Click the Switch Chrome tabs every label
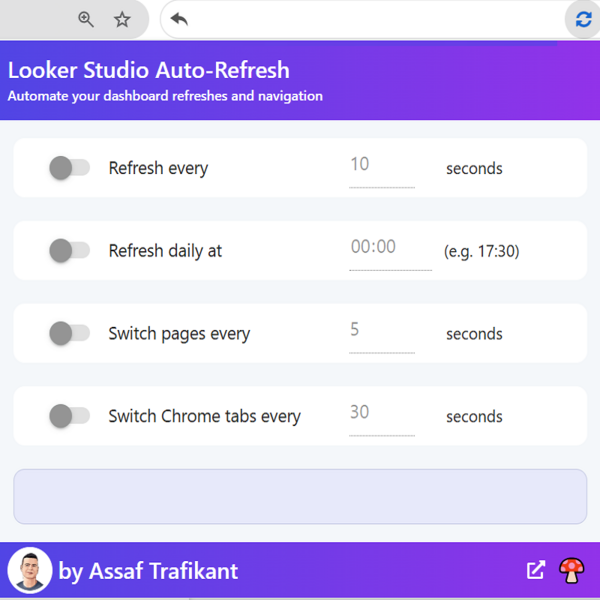Viewport: 600px width, 600px height. point(204,416)
